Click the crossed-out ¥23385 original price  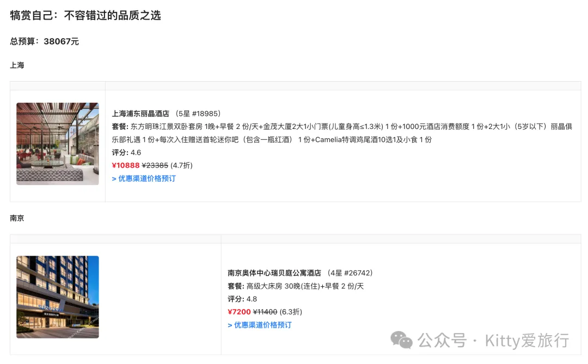pos(155,165)
